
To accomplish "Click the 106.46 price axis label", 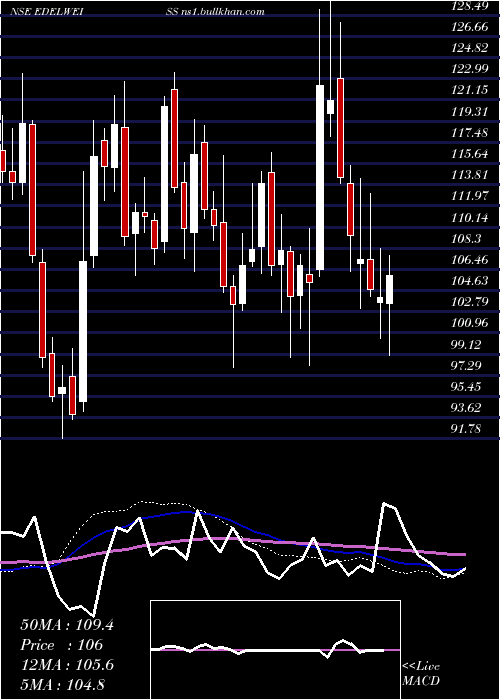I will click(470, 260).
